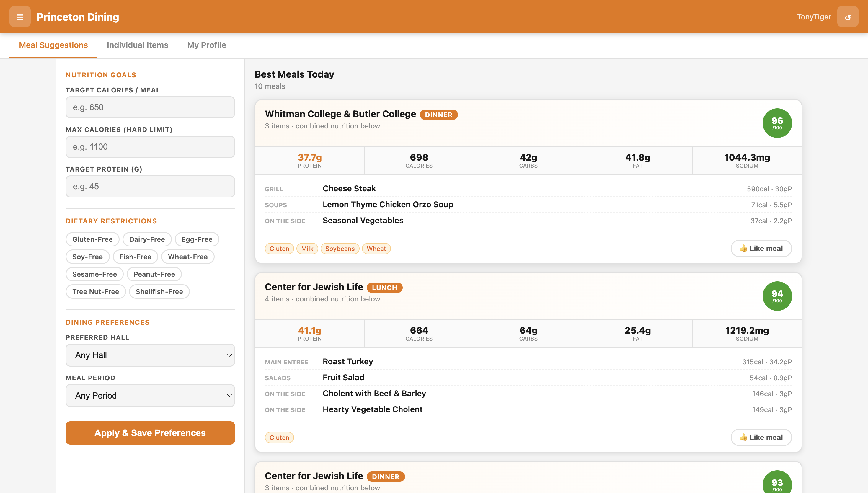The width and height of the screenshot is (868, 493).
Task: Expand the Meal Period dropdown
Action: pos(150,396)
